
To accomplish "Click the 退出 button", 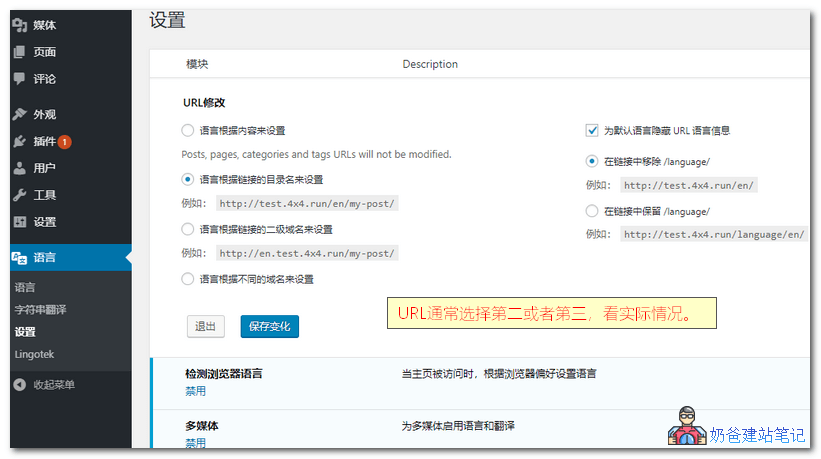I will pos(205,326).
